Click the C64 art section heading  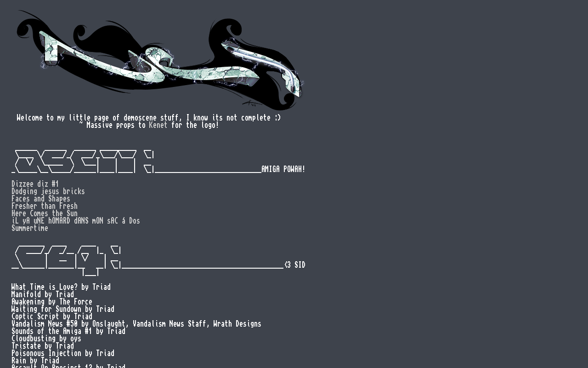pos(66,261)
